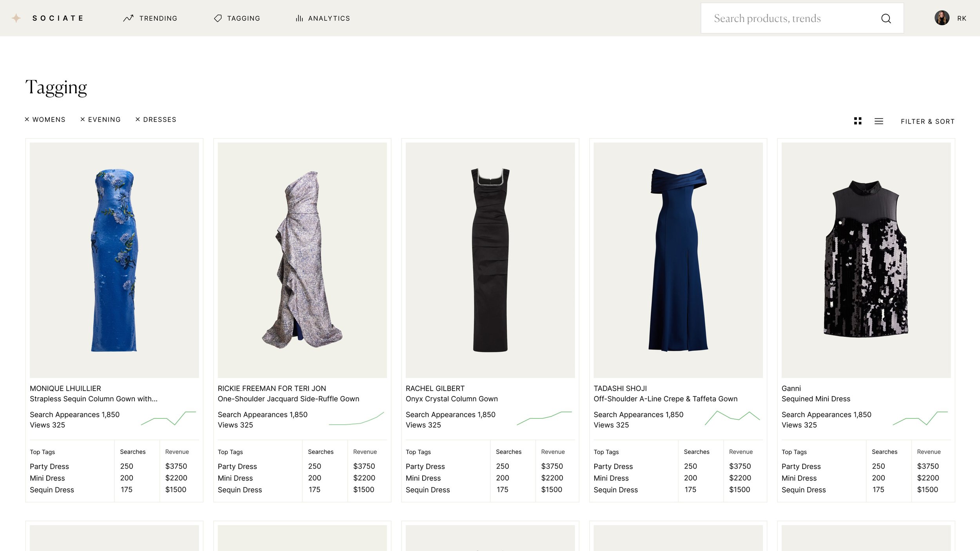Click Party Dress tag on Monique Lhuillier card
Image resolution: width=980 pixels, height=551 pixels.
49,466
